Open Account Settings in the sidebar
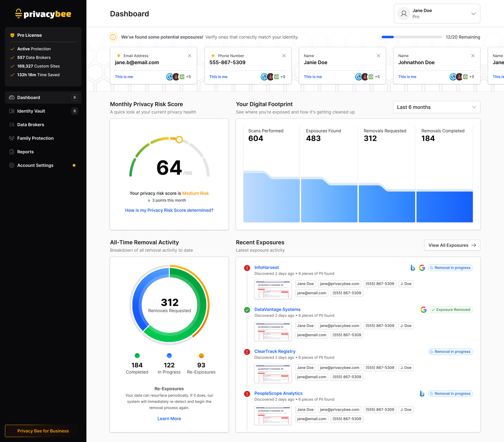This screenshot has width=504, height=442. 43,165
